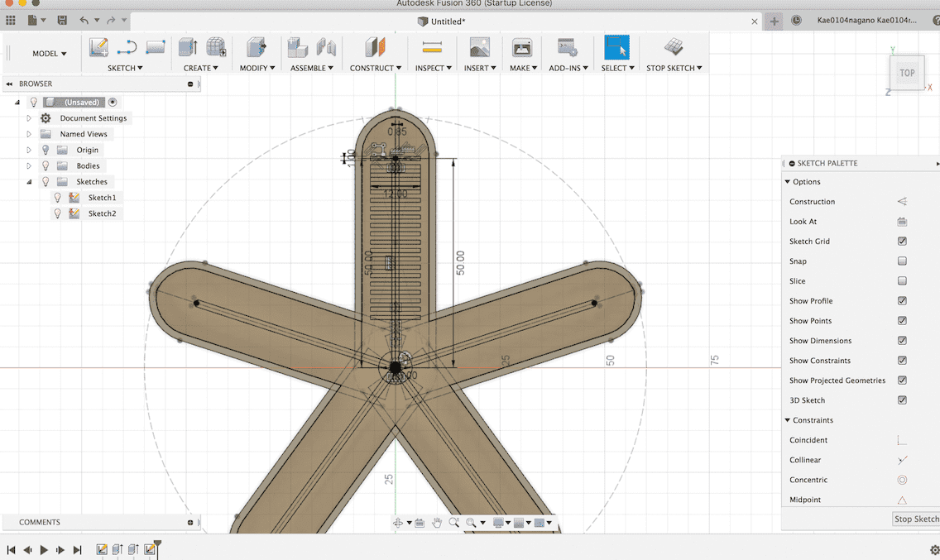The width and height of the screenshot is (940, 560).
Task: Hide Sketch1 using its lightbulb icon
Action: pos(57,198)
